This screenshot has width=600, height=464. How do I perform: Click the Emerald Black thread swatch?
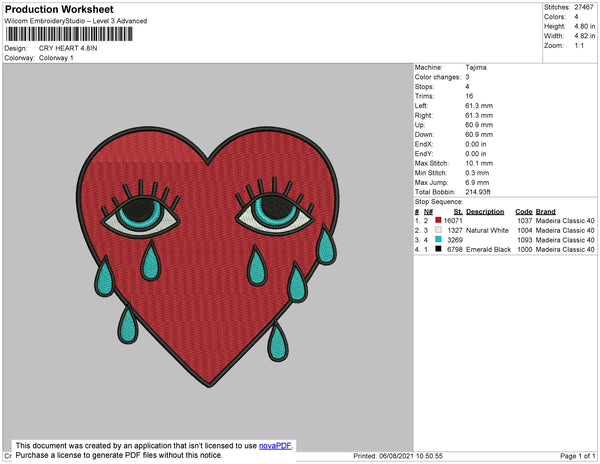coord(439,249)
